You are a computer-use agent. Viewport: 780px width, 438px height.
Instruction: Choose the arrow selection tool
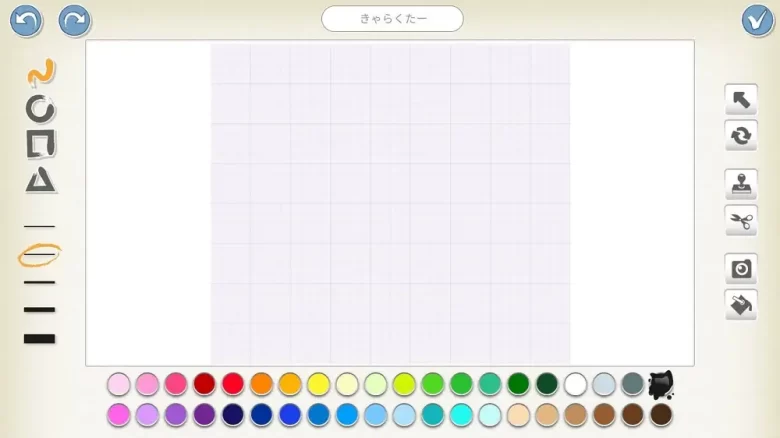[x=741, y=99]
